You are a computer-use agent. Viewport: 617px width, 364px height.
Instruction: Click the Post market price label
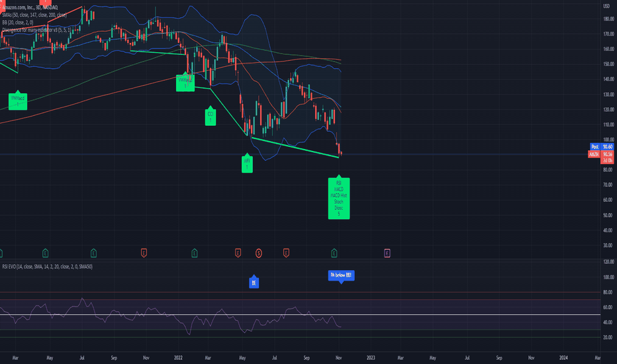[595, 146]
